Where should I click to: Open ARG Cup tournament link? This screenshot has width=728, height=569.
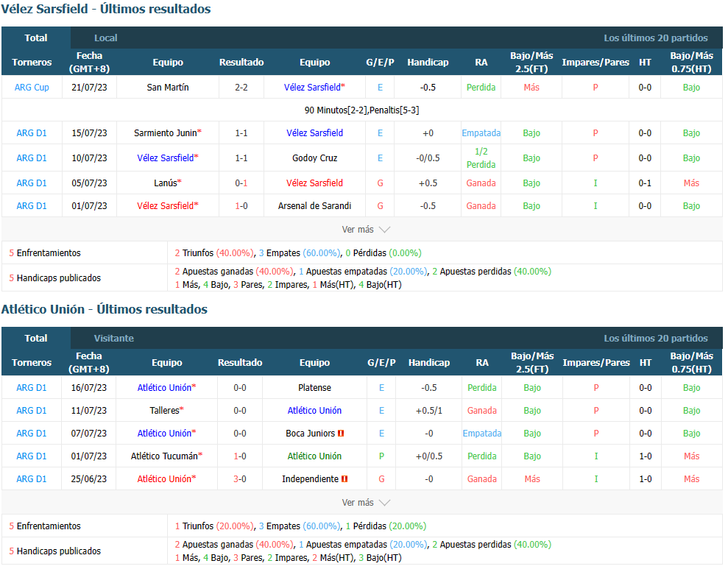(x=32, y=88)
